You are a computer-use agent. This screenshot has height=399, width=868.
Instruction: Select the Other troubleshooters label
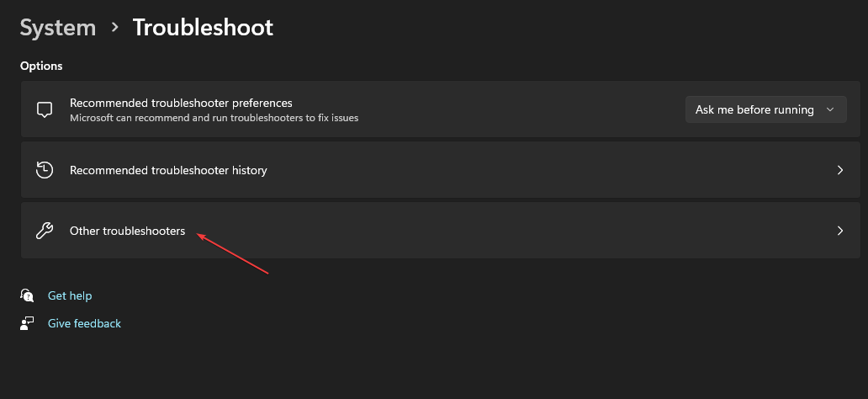coord(127,231)
